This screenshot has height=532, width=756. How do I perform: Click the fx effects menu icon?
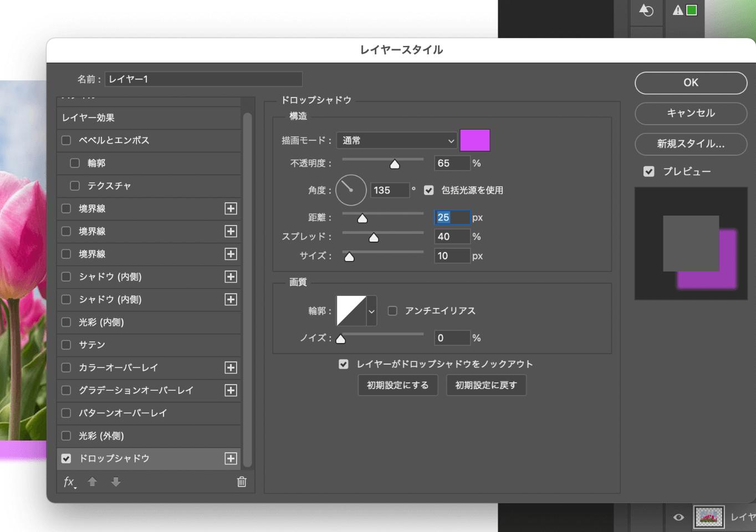(69, 482)
